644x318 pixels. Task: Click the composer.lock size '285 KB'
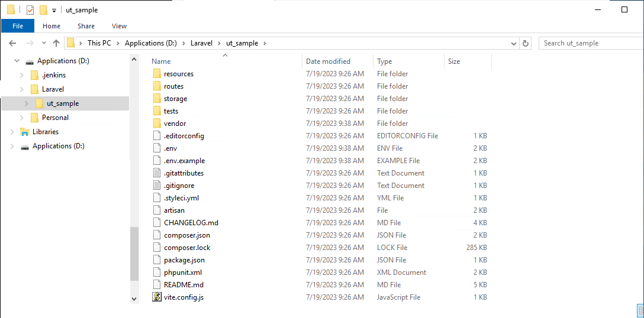(476, 248)
